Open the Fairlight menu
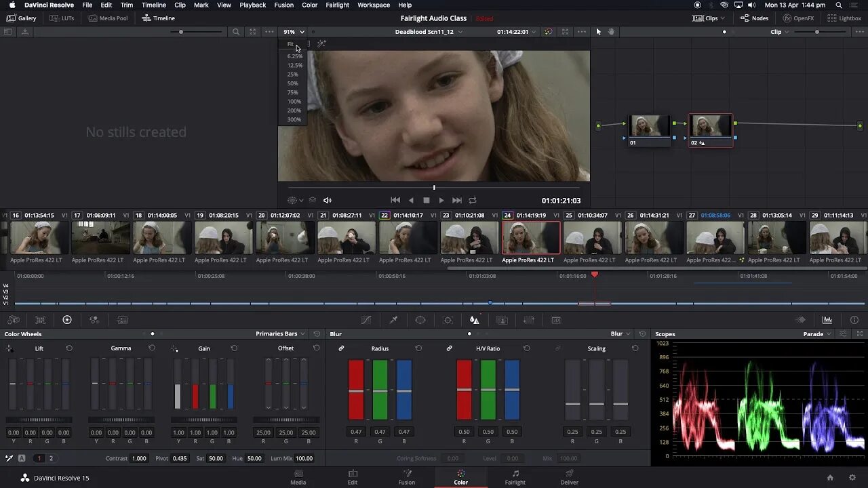 [337, 5]
